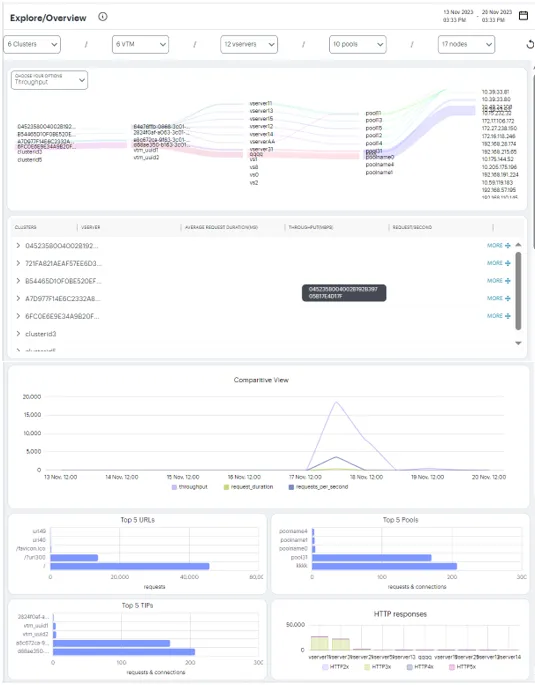The height and width of the screenshot is (685, 535).
Task: Click MORE for the 721FA821AEAF57EE6D3 row
Action: click(499, 263)
